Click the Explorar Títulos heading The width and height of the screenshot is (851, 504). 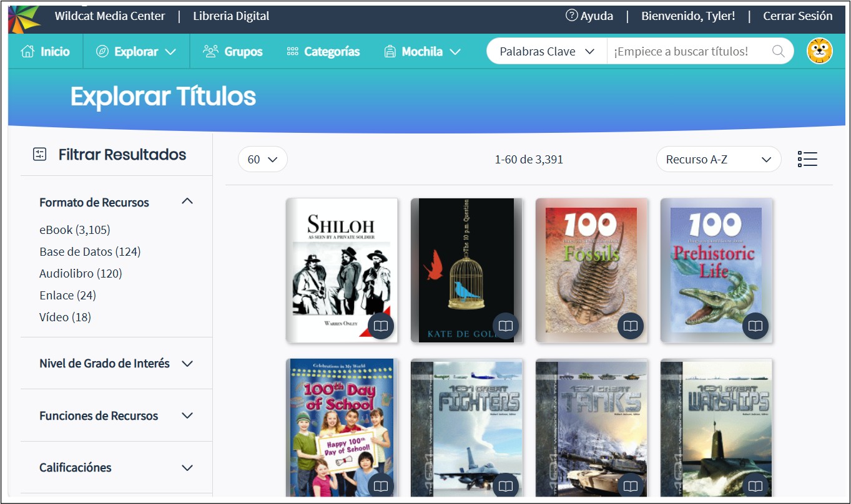click(x=163, y=97)
